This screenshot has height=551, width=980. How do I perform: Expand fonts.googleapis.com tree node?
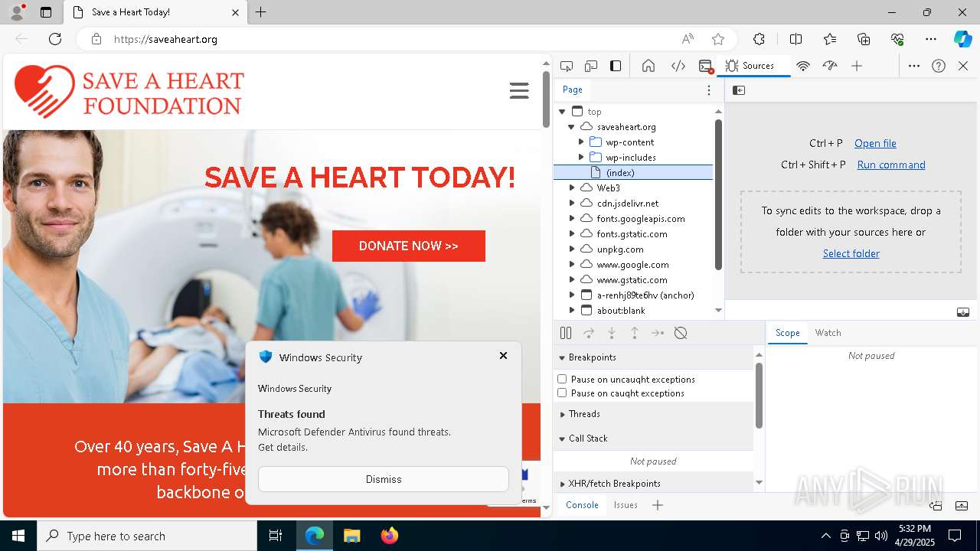[571, 218]
